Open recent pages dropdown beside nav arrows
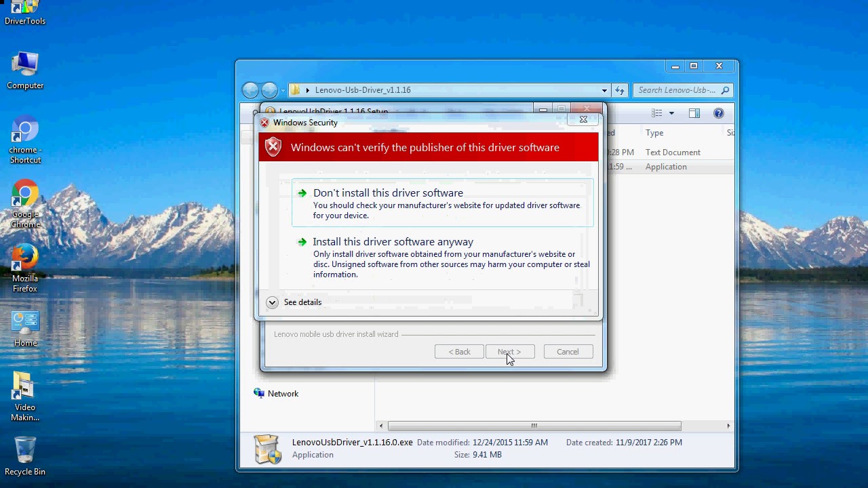The height and width of the screenshot is (488, 868). point(283,90)
